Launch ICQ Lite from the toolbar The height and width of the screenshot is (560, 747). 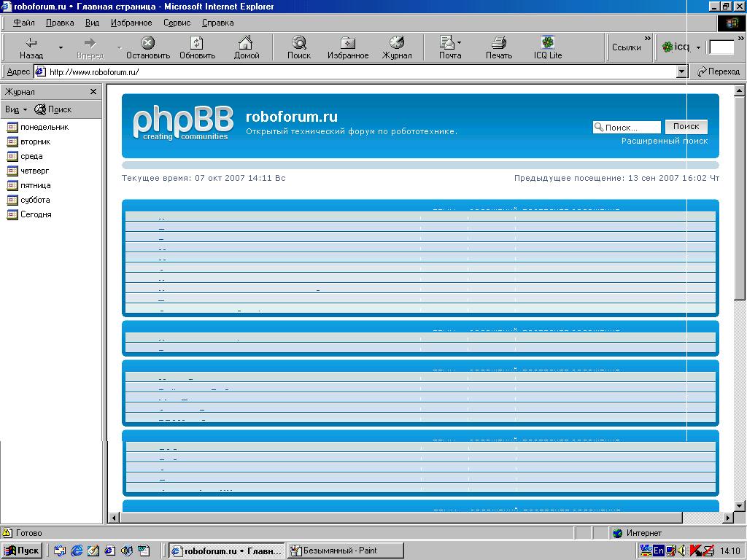548,47
